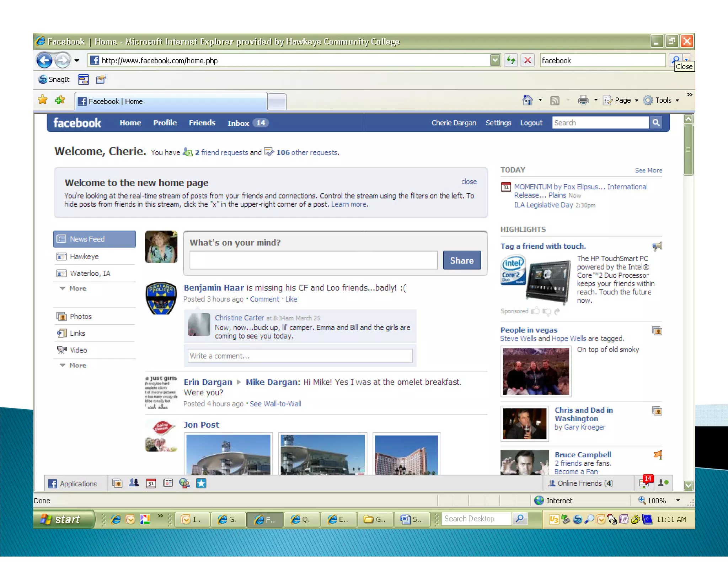Click the SnagIt window capture icon

coord(84,79)
